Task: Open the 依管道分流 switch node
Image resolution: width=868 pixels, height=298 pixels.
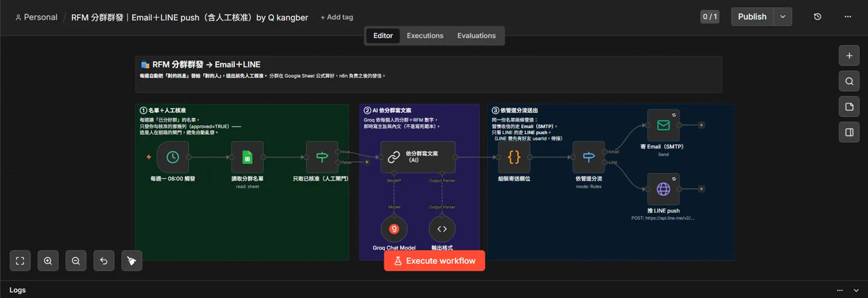Action: pyautogui.click(x=589, y=157)
